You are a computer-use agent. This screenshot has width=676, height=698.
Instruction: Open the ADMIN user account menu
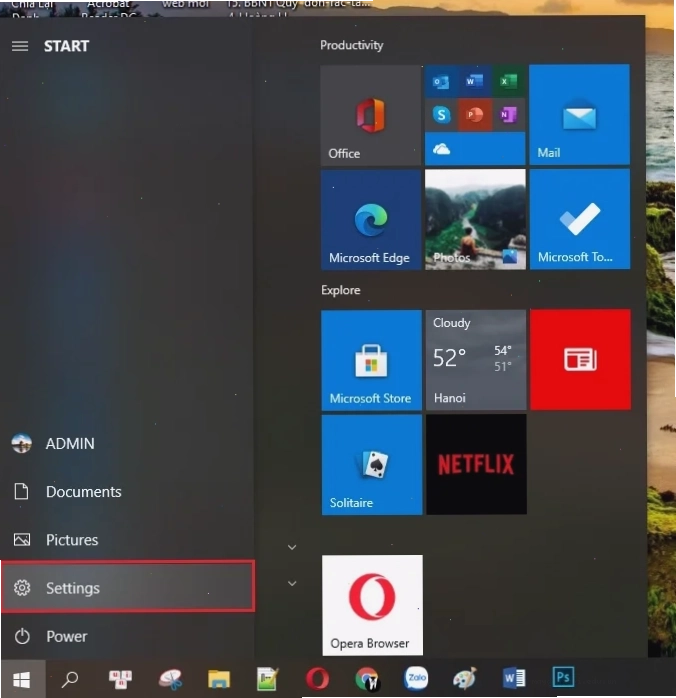click(x=127, y=443)
